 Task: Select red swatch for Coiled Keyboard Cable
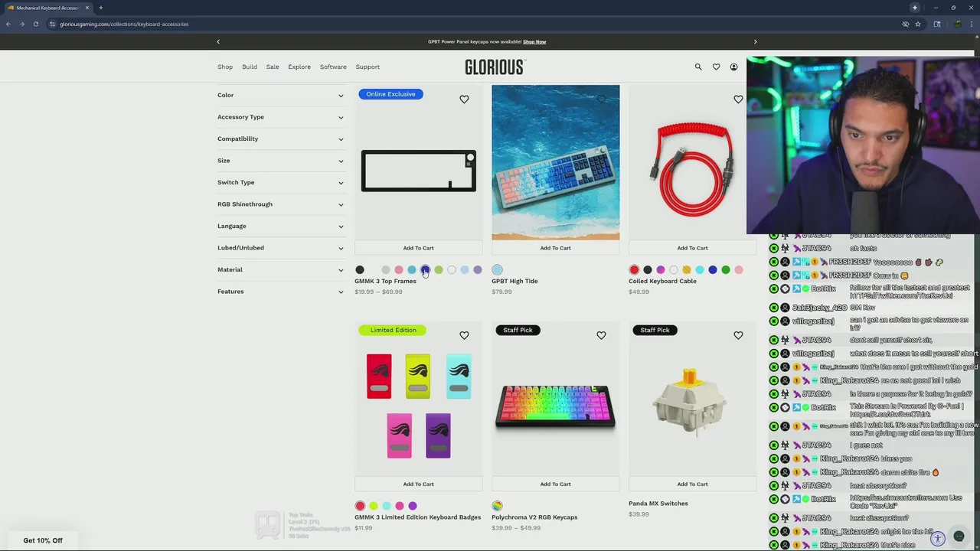[634, 269]
